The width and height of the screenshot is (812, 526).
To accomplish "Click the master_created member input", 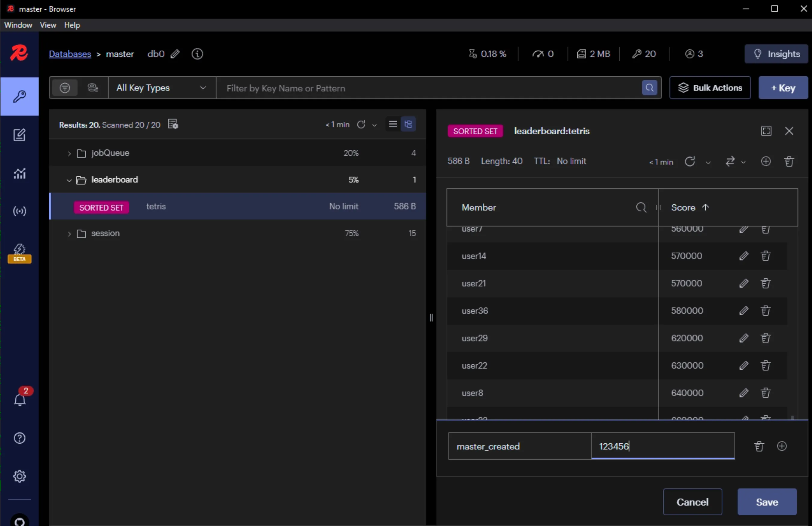I will coord(520,446).
